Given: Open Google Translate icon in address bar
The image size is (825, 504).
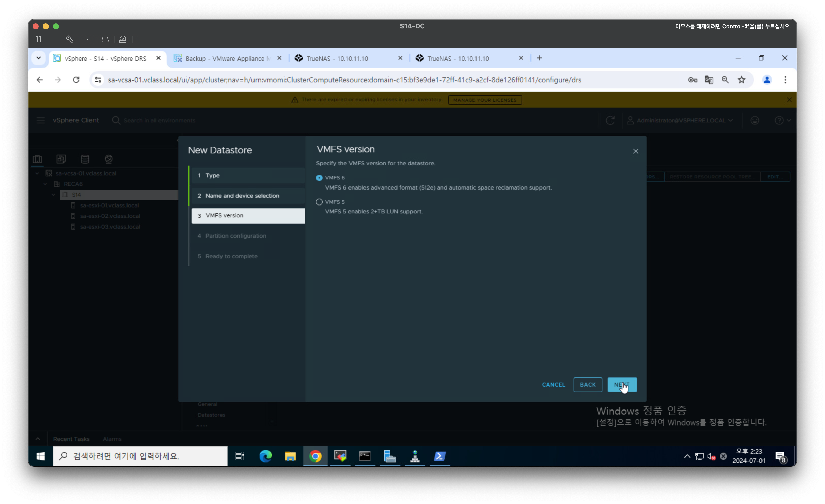Looking at the screenshot, I should (x=709, y=80).
